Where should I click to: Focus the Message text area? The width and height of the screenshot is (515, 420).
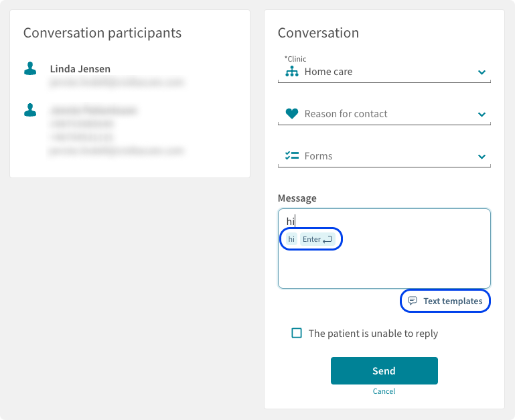pyautogui.click(x=384, y=249)
